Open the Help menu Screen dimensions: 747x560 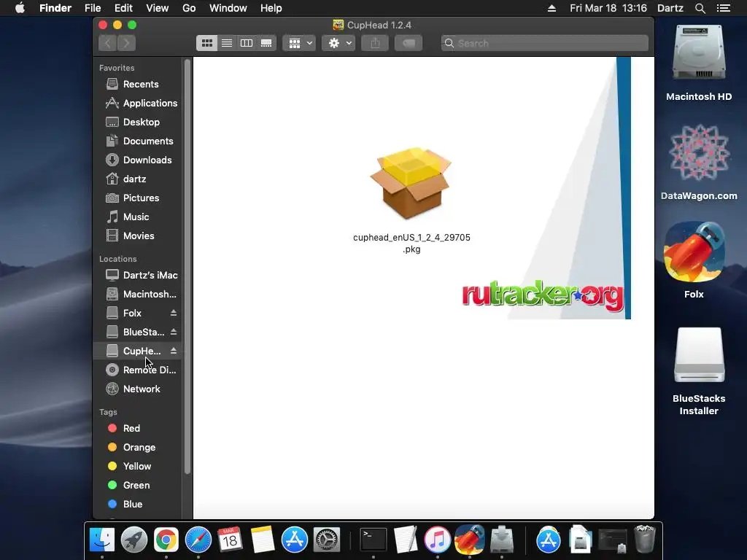[x=271, y=8]
